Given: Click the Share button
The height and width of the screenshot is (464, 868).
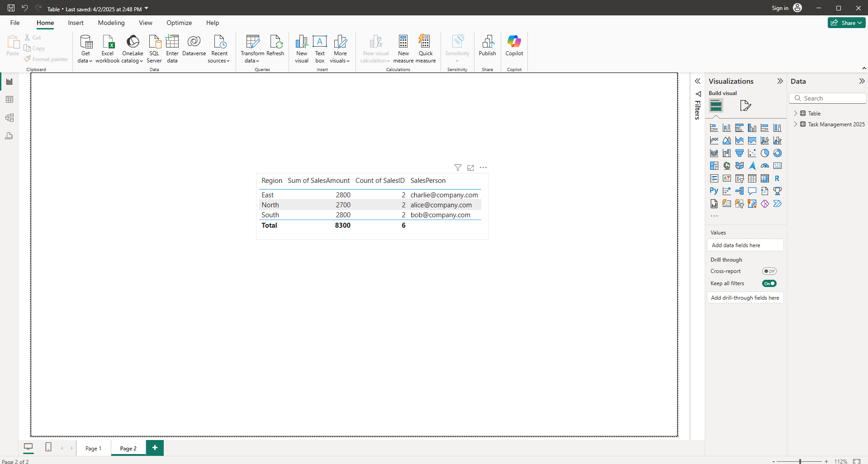Looking at the screenshot, I should coord(846,23).
